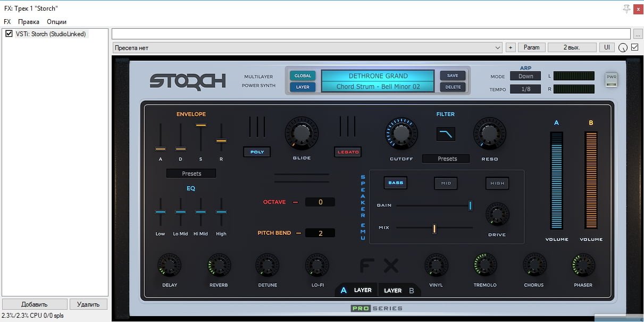Click the DETUNE effect knob
Image resolution: width=644 pixels, height=322 pixels.
(x=267, y=265)
